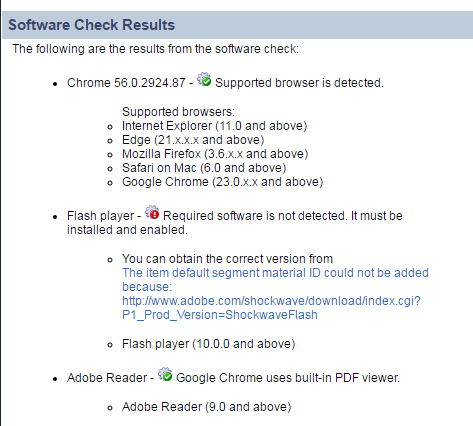Click 'You can obtain the correct version from' text
This screenshot has height=426, width=473.
point(227,259)
